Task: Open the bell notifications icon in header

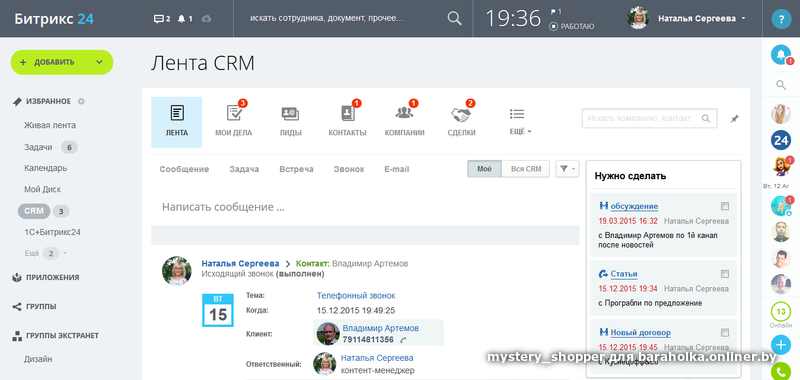Action: (x=182, y=19)
